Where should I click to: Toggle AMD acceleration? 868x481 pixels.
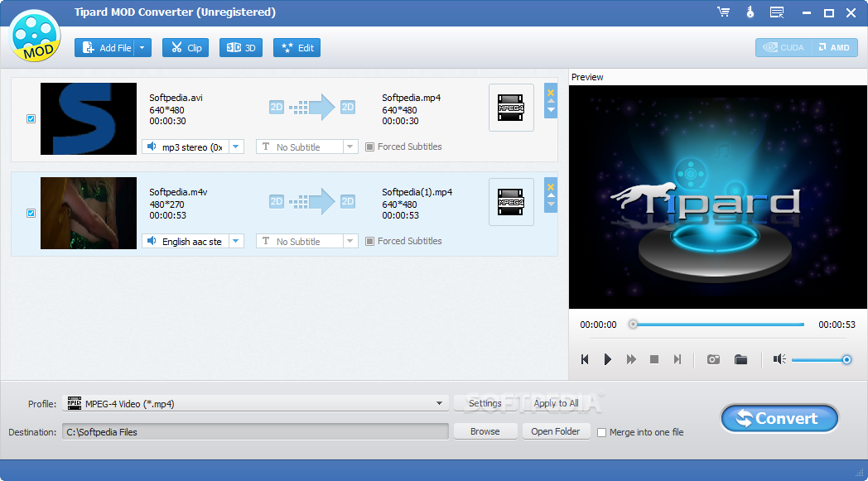tap(834, 47)
